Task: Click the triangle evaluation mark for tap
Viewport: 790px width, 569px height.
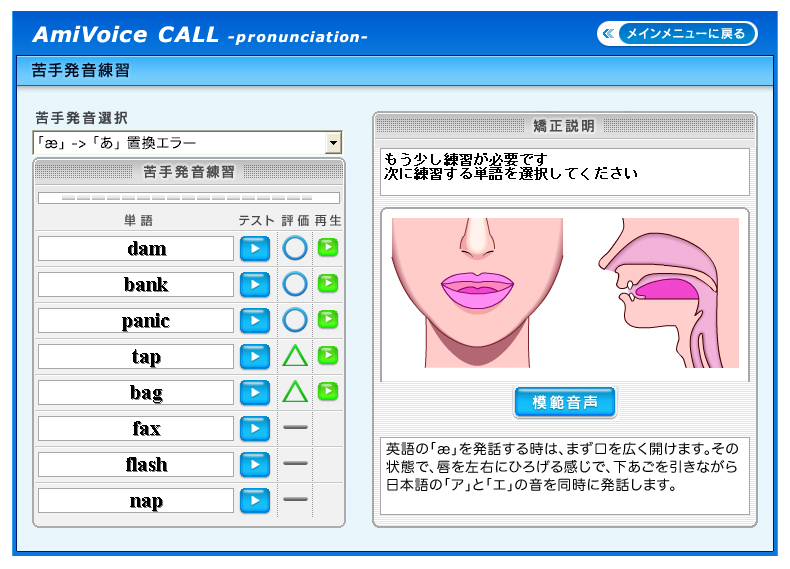Action: [x=295, y=355]
